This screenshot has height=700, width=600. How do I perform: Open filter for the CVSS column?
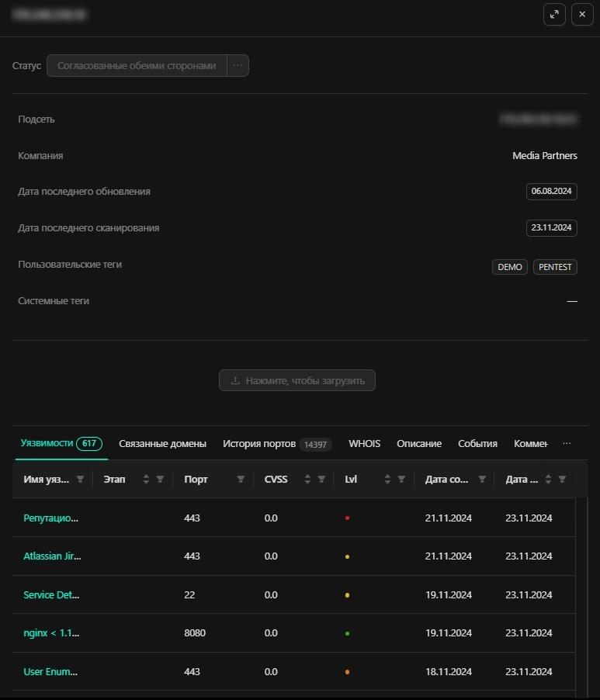coord(321,480)
